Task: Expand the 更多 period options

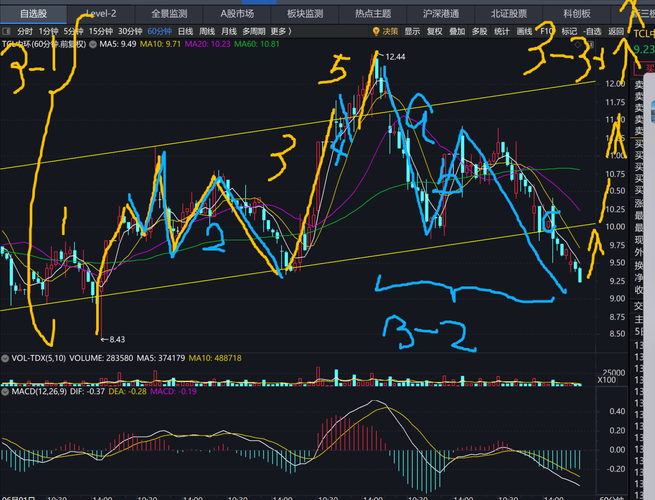Action: coord(281,31)
